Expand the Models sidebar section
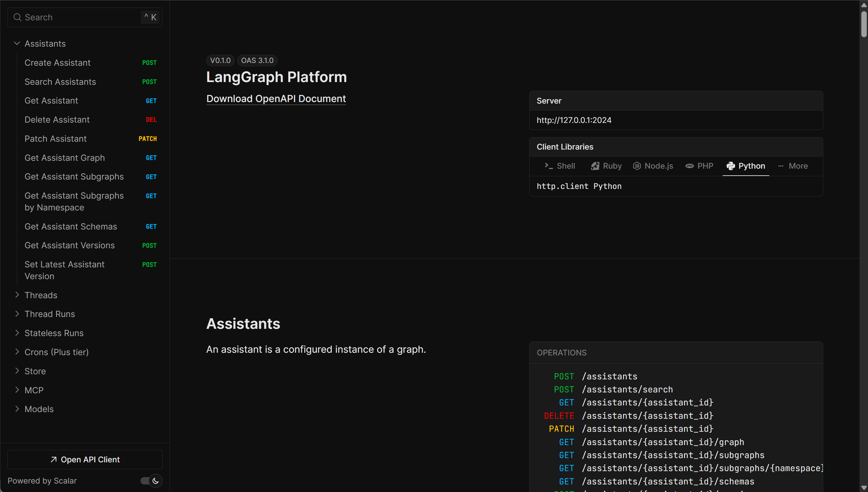The width and height of the screenshot is (868, 492). [x=17, y=409]
